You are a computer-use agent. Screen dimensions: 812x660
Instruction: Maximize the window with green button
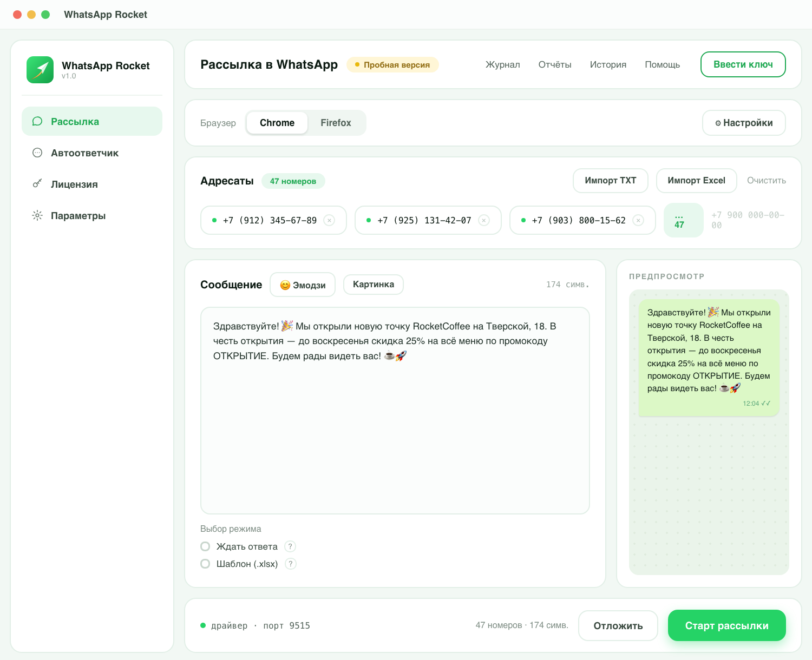tap(45, 15)
